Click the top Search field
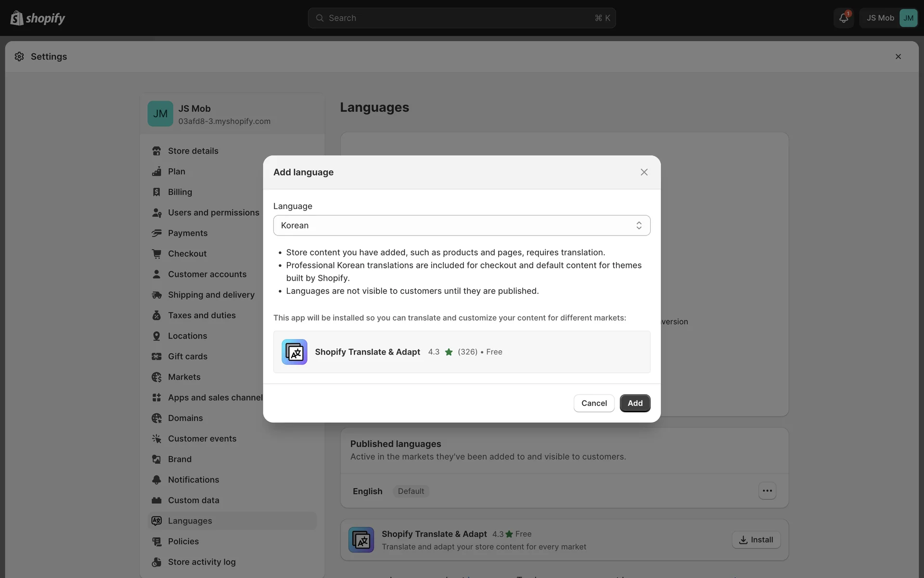The image size is (924, 578). 461,18
